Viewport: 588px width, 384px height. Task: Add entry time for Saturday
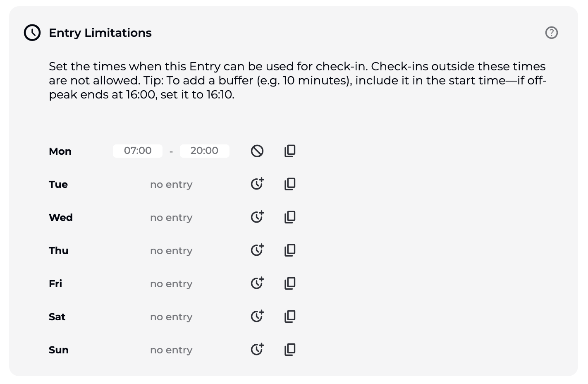[x=257, y=316]
